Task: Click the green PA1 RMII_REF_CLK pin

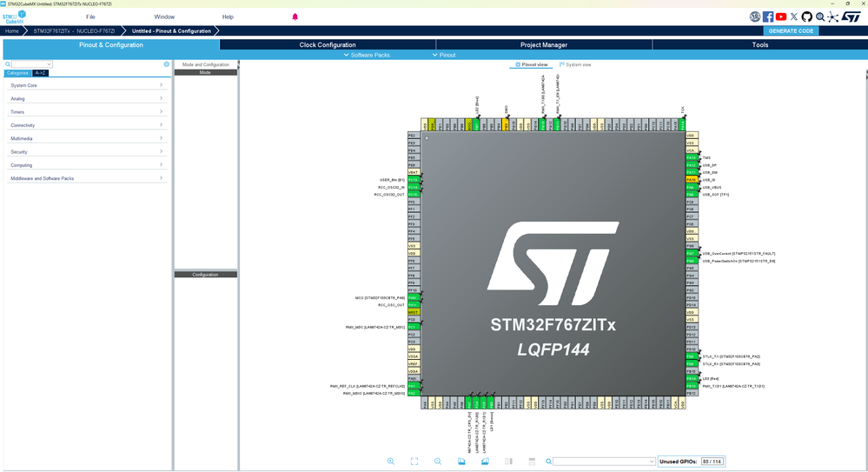Action: [x=414, y=386]
